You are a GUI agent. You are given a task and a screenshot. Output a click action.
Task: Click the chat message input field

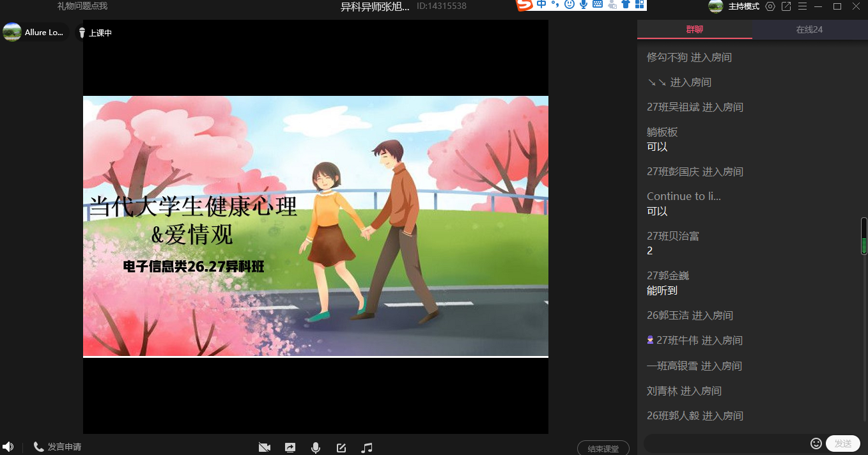point(725,443)
